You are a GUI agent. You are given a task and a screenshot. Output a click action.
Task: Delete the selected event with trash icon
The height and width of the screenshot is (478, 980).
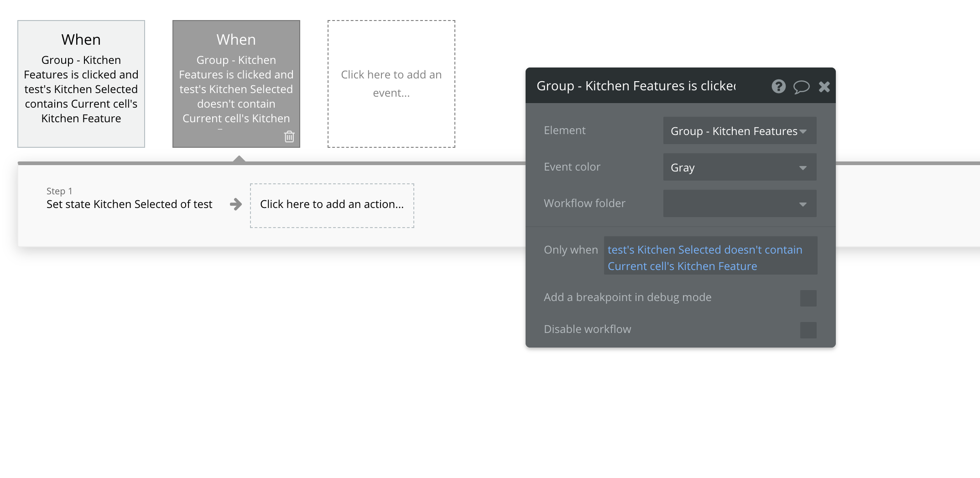(x=289, y=136)
